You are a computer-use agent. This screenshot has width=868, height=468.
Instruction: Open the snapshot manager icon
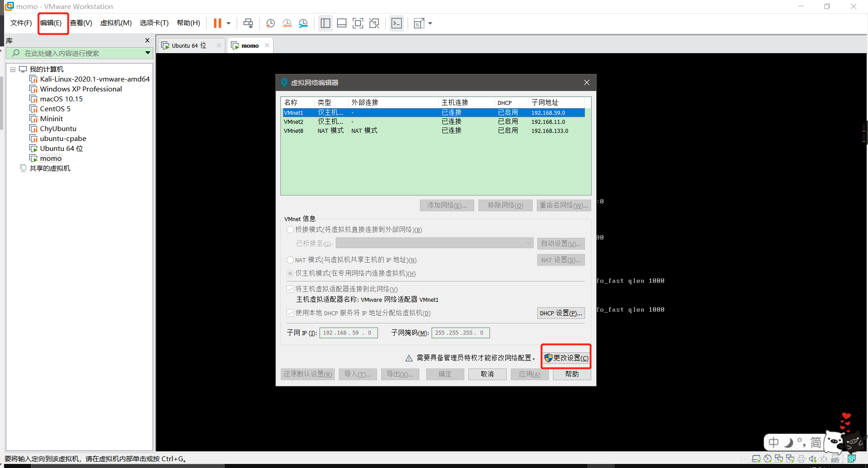303,23
